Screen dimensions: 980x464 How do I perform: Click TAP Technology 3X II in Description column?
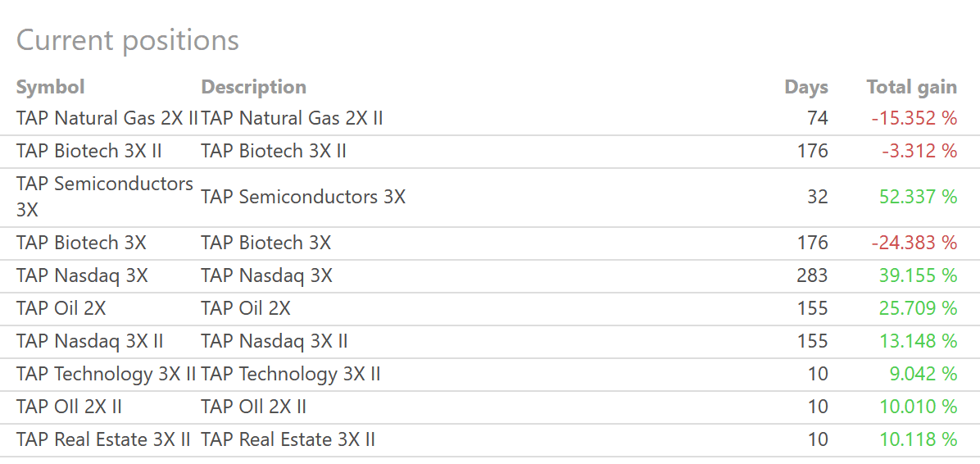pyautogui.click(x=291, y=374)
